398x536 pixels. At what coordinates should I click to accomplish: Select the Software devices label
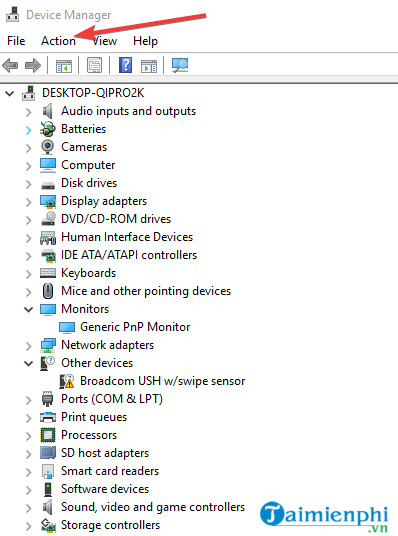(105, 489)
